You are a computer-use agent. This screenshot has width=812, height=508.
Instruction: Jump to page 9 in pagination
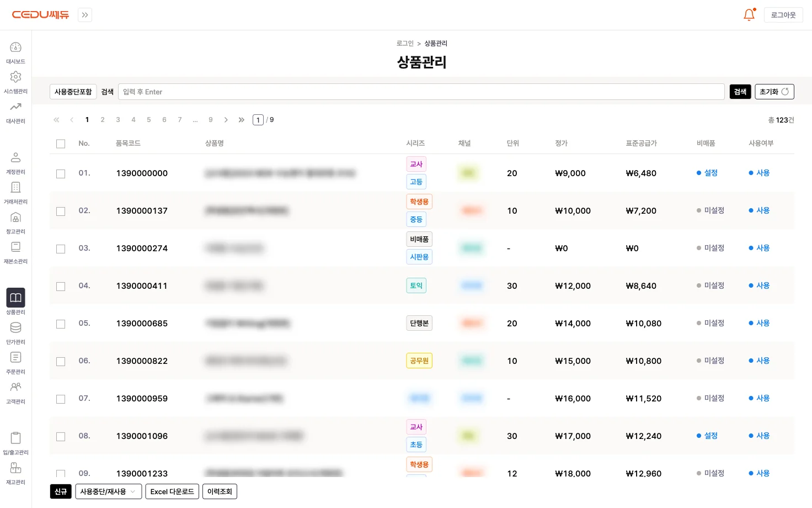(211, 120)
